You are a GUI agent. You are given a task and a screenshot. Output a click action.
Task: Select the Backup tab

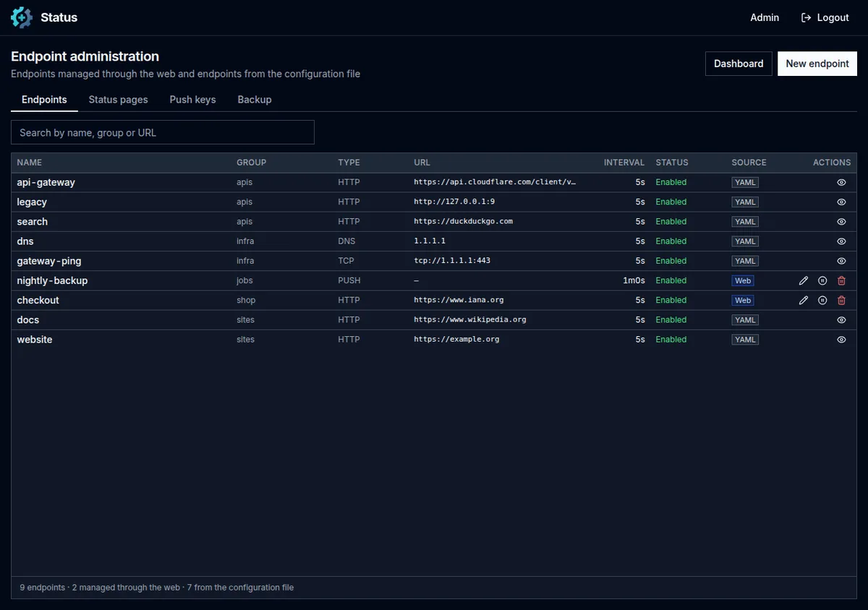[255, 100]
